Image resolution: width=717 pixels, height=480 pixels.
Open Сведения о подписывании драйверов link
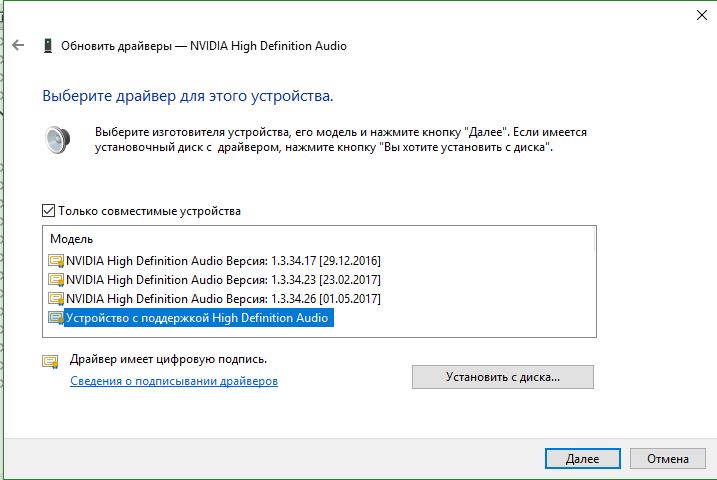pyautogui.click(x=173, y=381)
